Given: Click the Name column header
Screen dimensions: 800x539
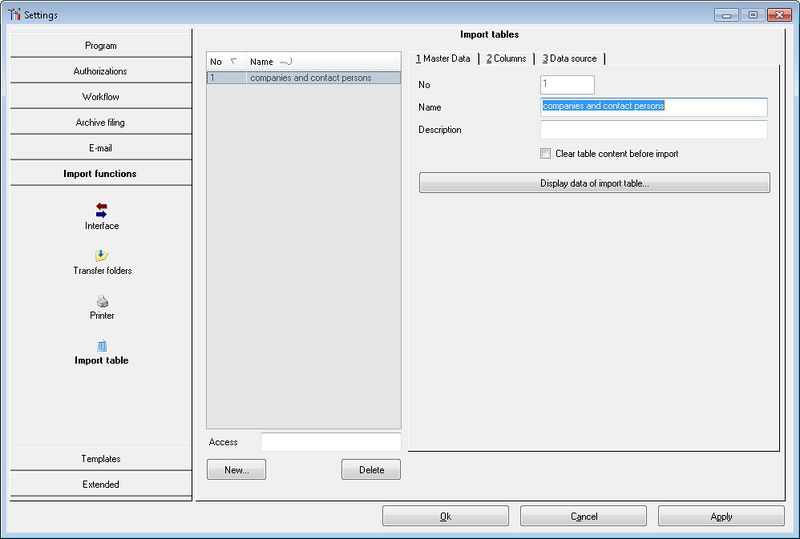Looking at the screenshot, I should (x=323, y=61).
